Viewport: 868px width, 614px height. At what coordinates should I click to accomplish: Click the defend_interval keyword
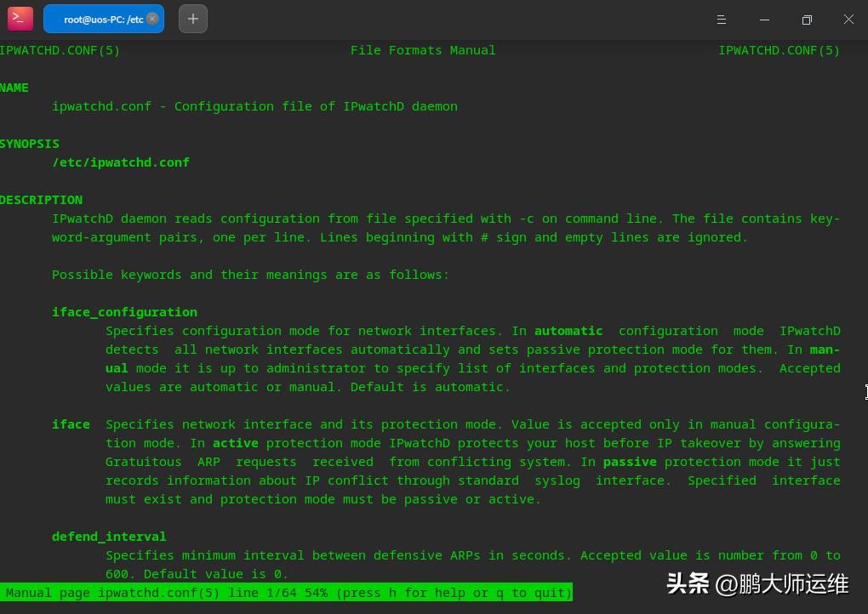click(x=109, y=537)
